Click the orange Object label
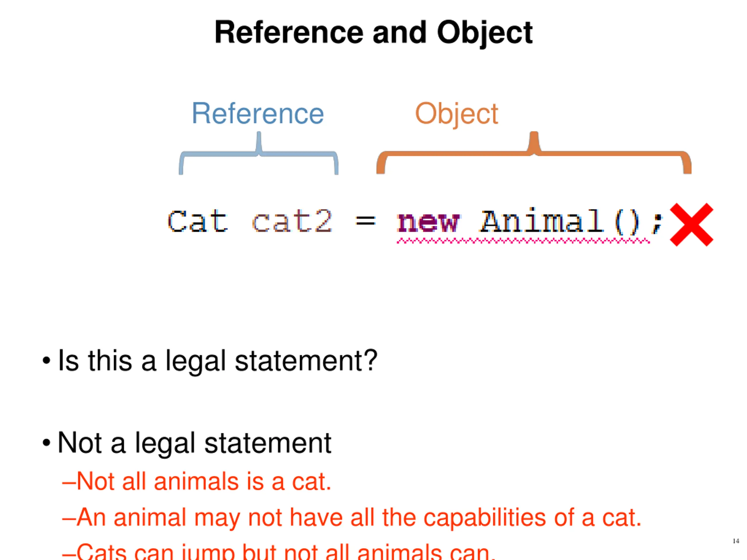 [457, 114]
